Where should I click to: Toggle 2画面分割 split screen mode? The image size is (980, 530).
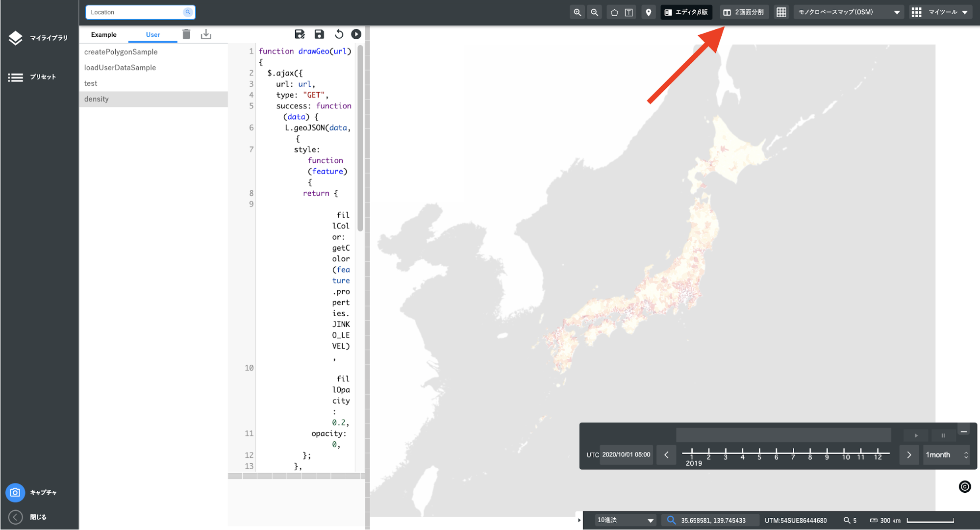[744, 12]
